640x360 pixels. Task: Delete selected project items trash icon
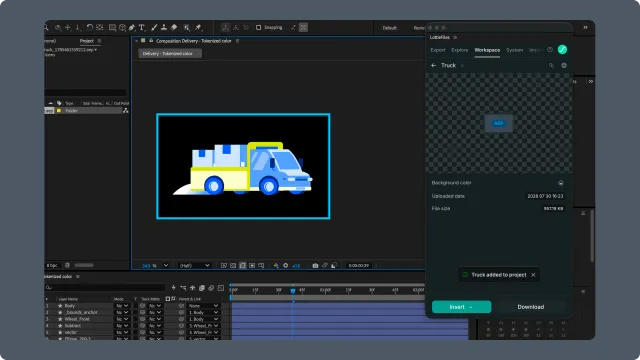click(67, 265)
